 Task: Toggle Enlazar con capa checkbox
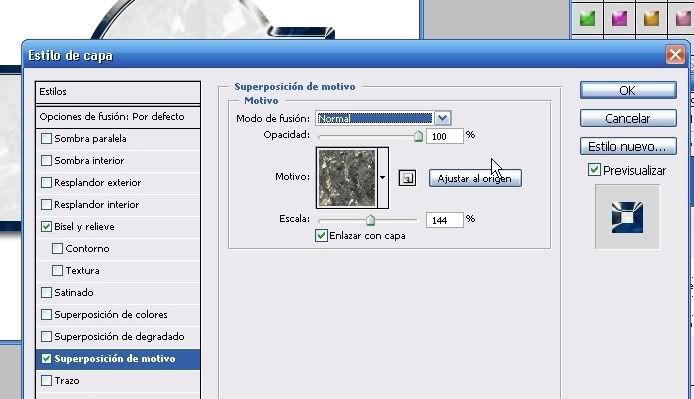pyautogui.click(x=321, y=235)
